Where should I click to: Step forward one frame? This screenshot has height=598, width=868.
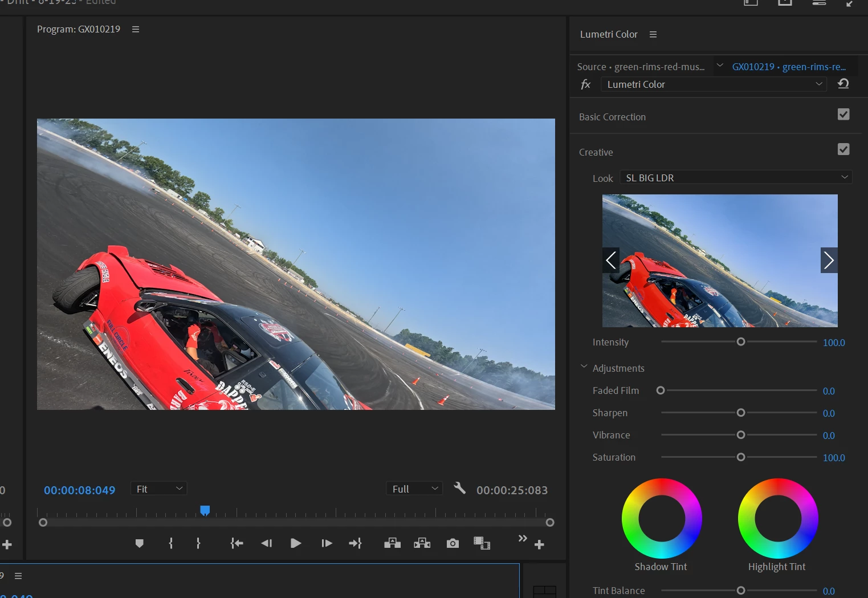pyautogui.click(x=327, y=543)
